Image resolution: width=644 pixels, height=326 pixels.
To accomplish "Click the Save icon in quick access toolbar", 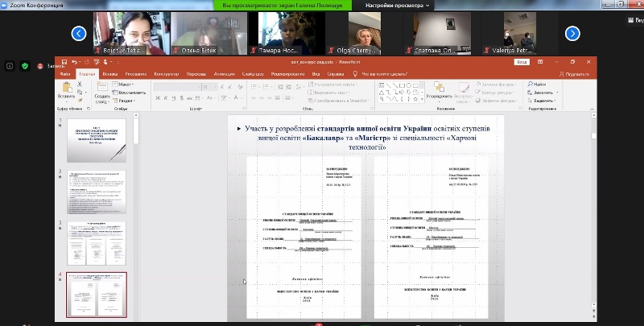I will [64, 62].
